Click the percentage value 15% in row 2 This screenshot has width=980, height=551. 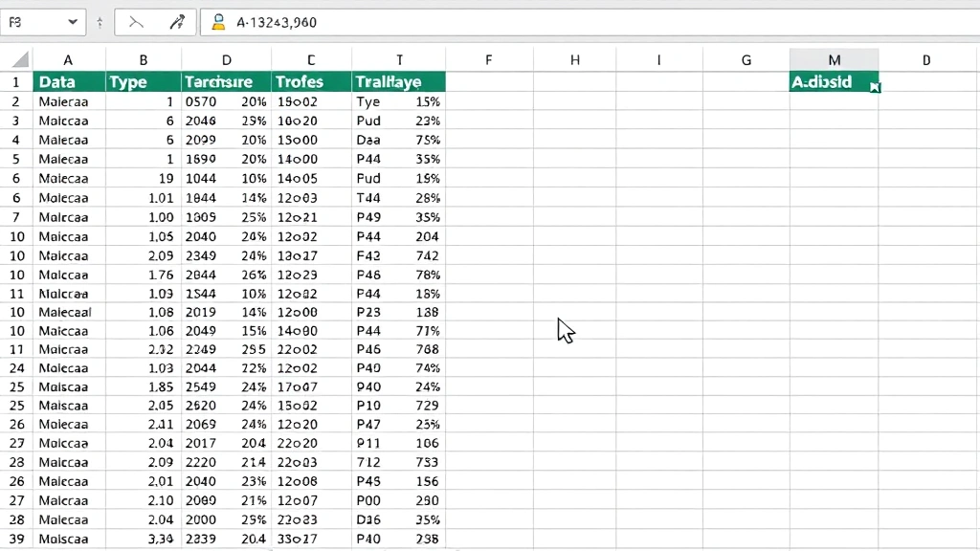(x=427, y=100)
